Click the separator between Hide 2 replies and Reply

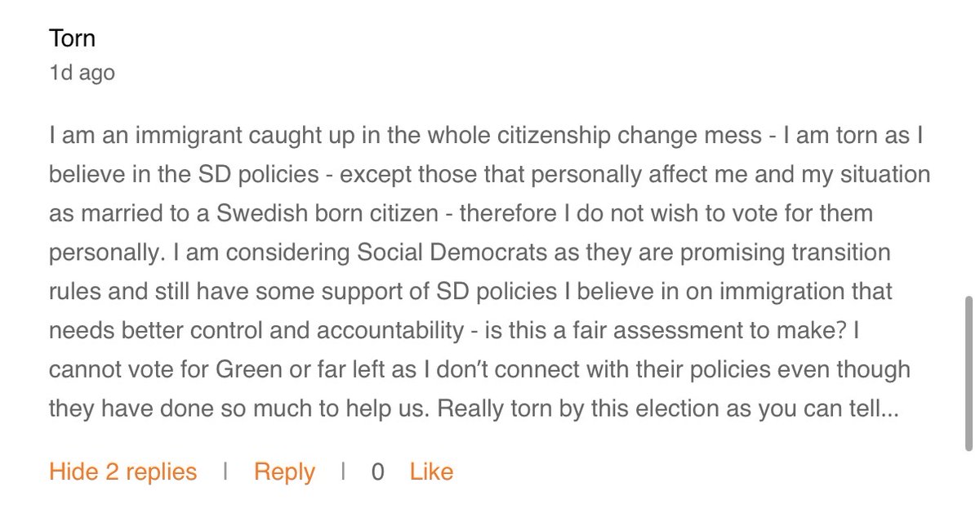coord(225,471)
